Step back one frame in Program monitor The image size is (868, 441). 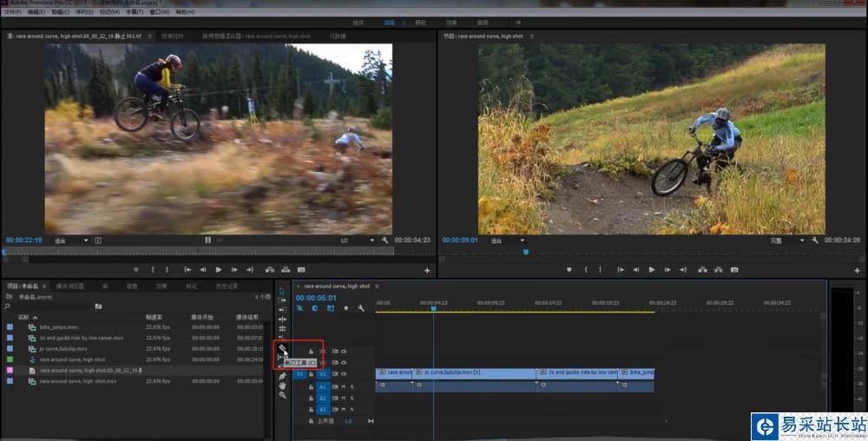pyautogui.click(x=635, y=269)
